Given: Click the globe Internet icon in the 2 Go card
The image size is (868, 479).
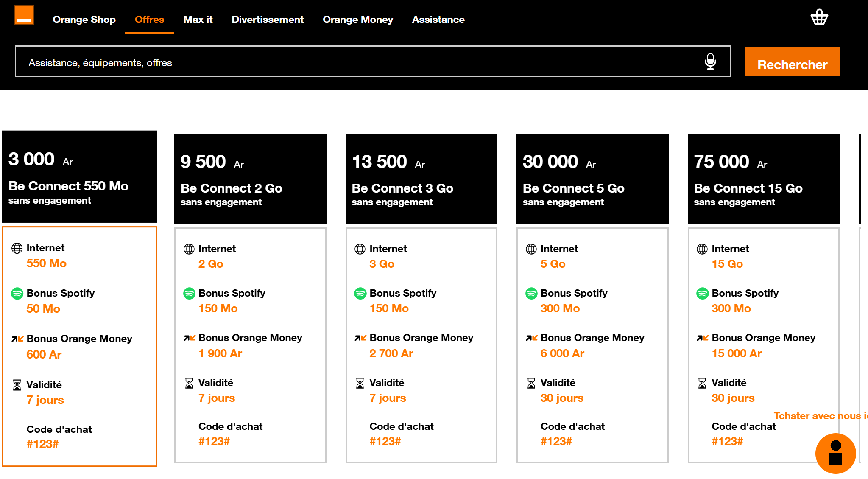Looking at the screenshot, I should coord(189,249).
